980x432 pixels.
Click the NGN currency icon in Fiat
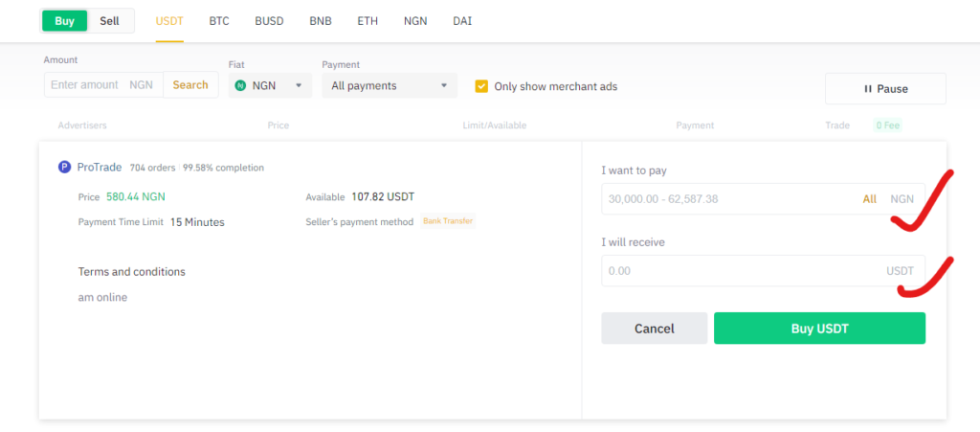[x=240, y=85]
